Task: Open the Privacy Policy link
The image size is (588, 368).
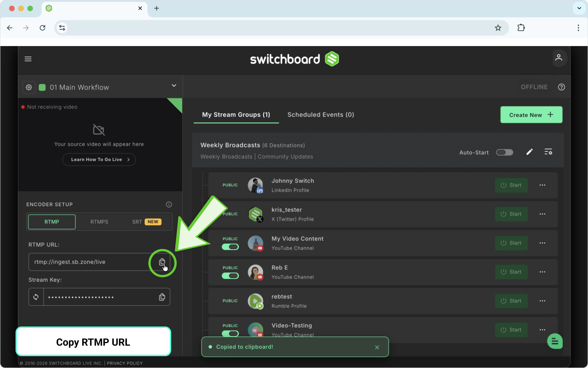Action: point(125,363)
